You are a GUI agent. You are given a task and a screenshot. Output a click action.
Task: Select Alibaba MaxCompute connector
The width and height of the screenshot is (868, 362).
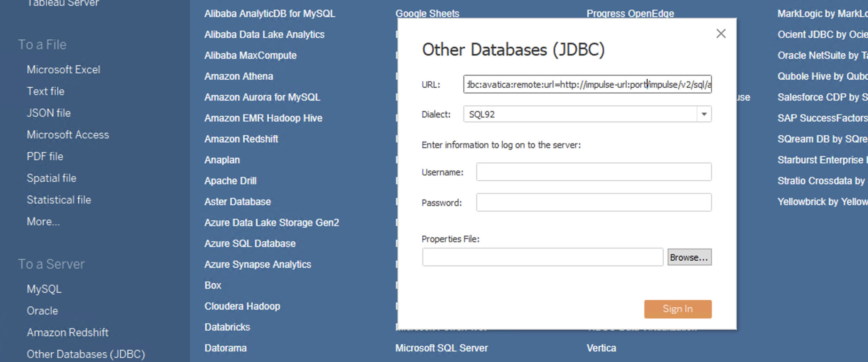click(x=250, y=56)
